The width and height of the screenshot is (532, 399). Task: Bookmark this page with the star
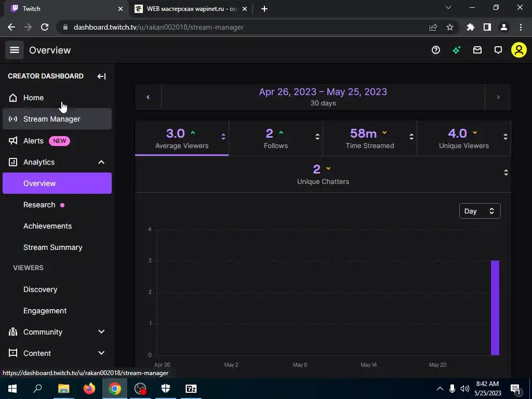point(449,27)
